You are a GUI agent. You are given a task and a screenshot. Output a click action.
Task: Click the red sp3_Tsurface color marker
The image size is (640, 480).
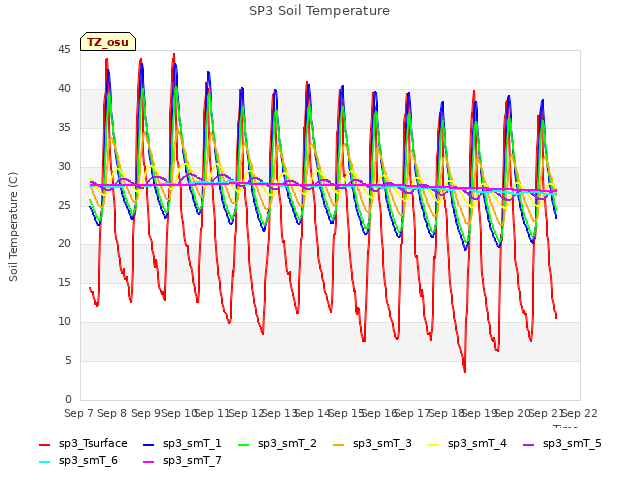pyautogui.click(x=44, y=444)
